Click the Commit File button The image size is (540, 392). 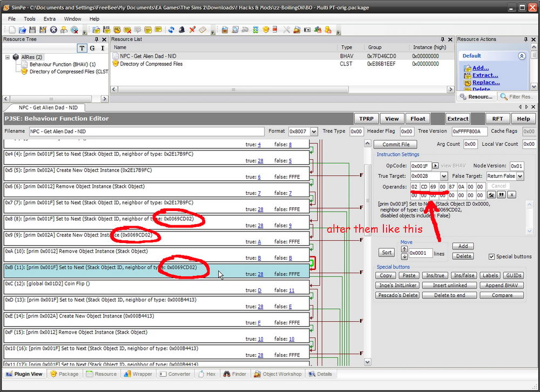point(396,144)
